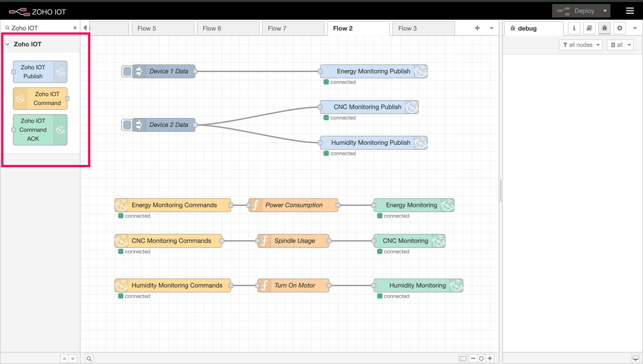Screen dimensions: 643x364
Task: Click the zoom out minus icon
Action: [473, 358]
